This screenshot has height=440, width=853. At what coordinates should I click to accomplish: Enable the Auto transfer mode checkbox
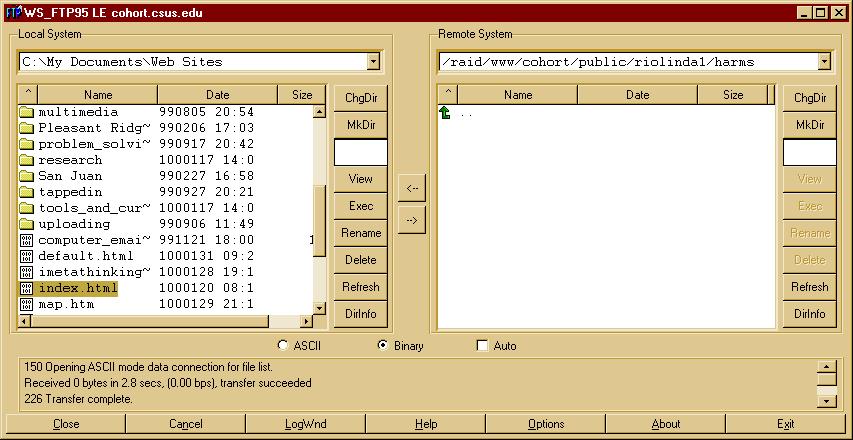pos(482,345)
